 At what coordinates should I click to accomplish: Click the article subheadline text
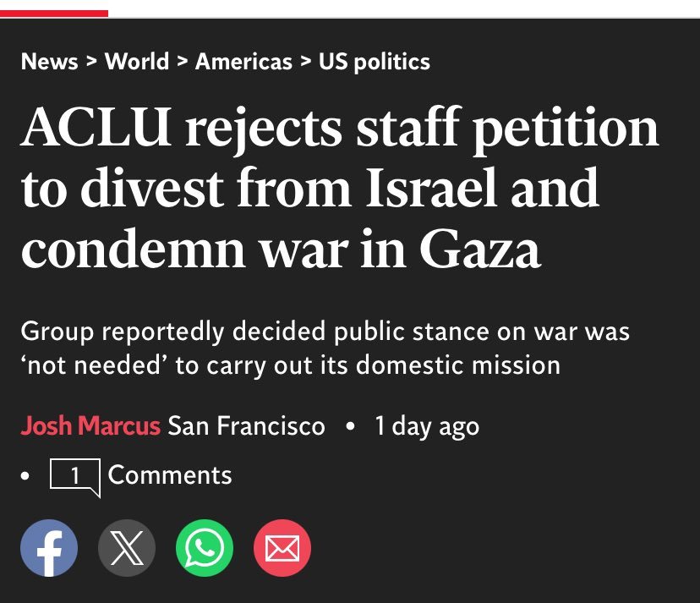325,348
